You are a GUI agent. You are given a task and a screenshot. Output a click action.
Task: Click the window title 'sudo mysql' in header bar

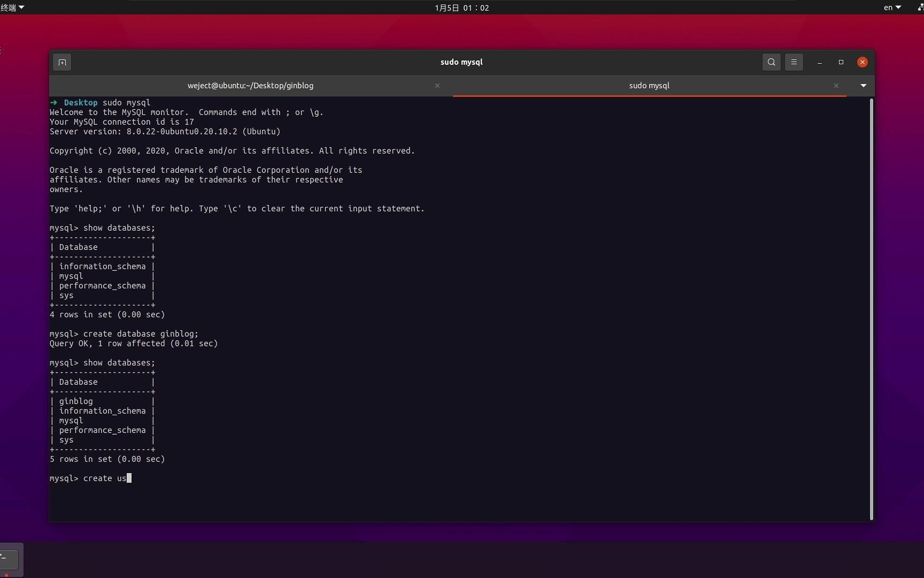[x=461, y=62]
